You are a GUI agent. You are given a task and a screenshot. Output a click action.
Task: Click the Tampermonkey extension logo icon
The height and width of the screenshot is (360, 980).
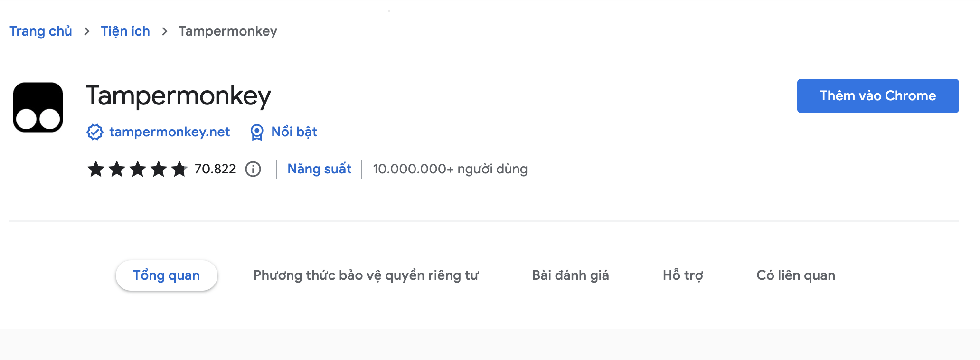click(x=38, y=107)
